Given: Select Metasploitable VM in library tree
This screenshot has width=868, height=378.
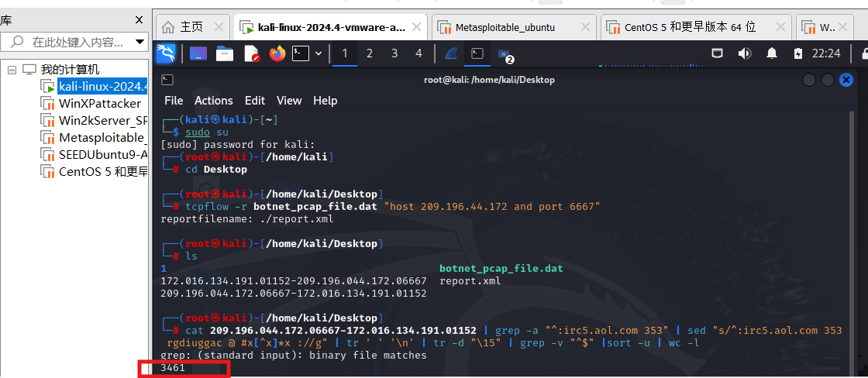Looking at the screenshot, I should (103, 137).
